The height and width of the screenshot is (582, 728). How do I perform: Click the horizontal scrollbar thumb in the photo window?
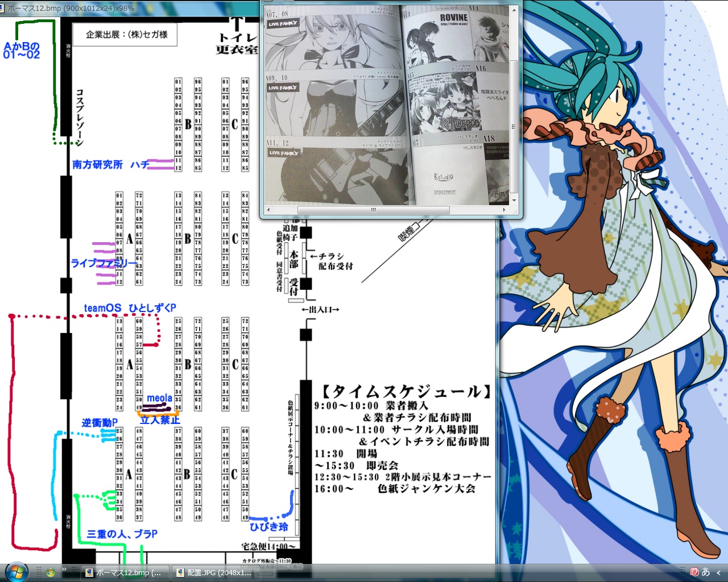click(374, 210)
